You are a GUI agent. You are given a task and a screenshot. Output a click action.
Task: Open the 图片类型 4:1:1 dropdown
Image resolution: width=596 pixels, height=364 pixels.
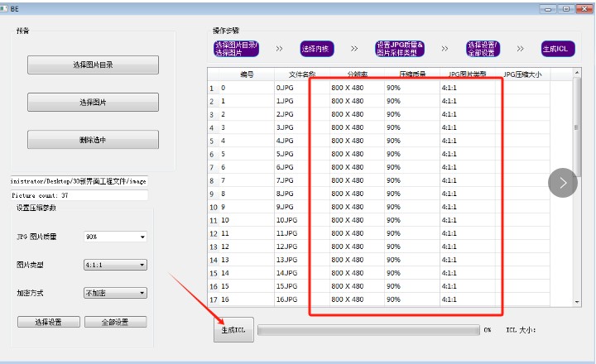coord(115,265)
